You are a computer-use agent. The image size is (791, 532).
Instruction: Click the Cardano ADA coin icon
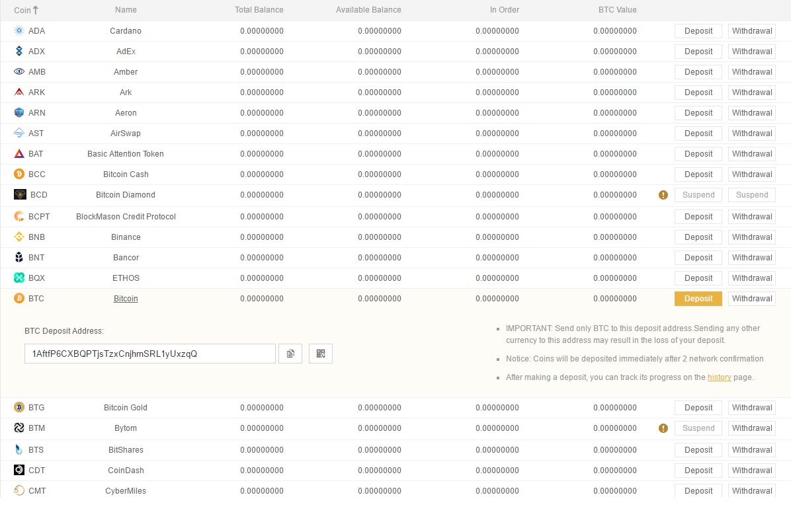19,31
